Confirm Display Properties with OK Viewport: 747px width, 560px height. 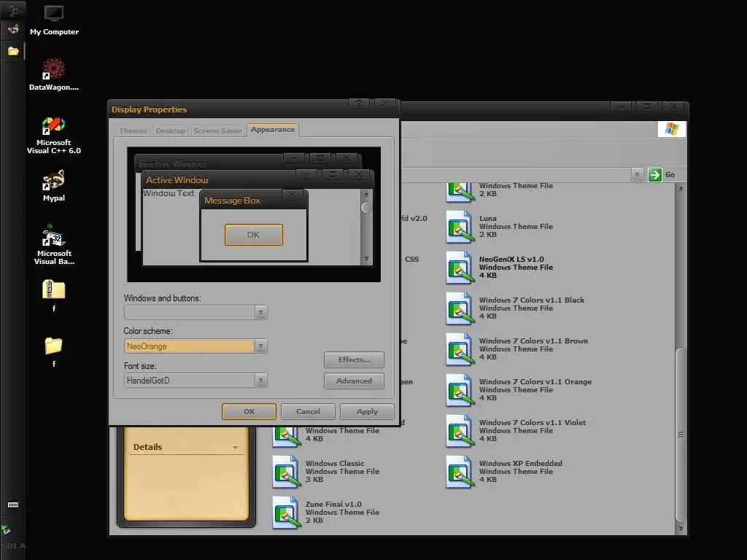tap(249, 411)
